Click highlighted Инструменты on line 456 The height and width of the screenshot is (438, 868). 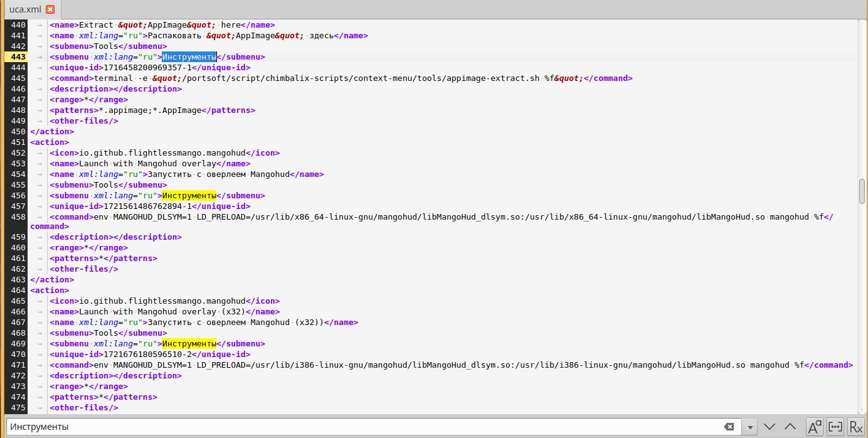click(189, 196)
